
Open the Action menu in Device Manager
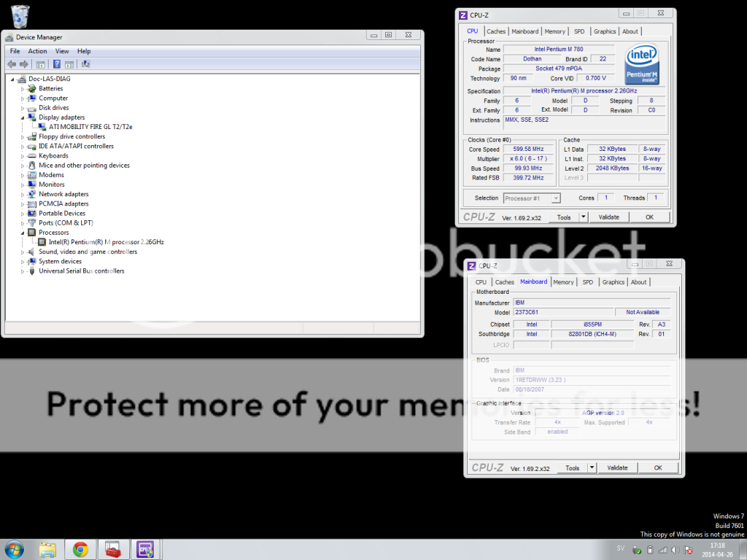[37, 51]
